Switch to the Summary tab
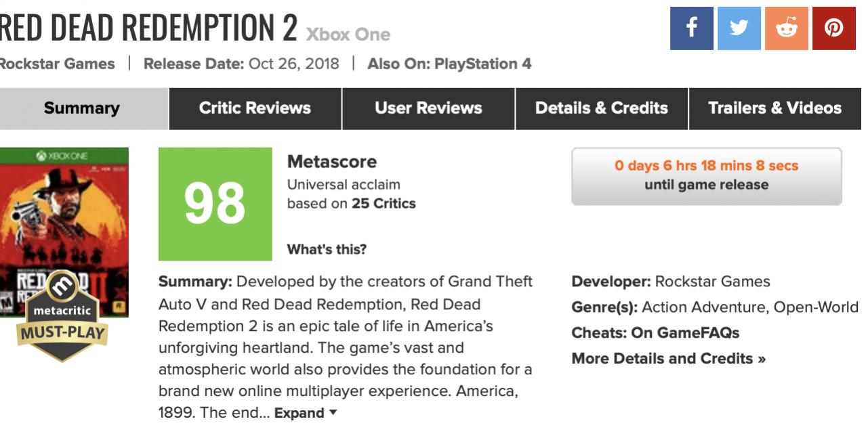This screenshot has height=438, width=868. [x=81, y=108]
